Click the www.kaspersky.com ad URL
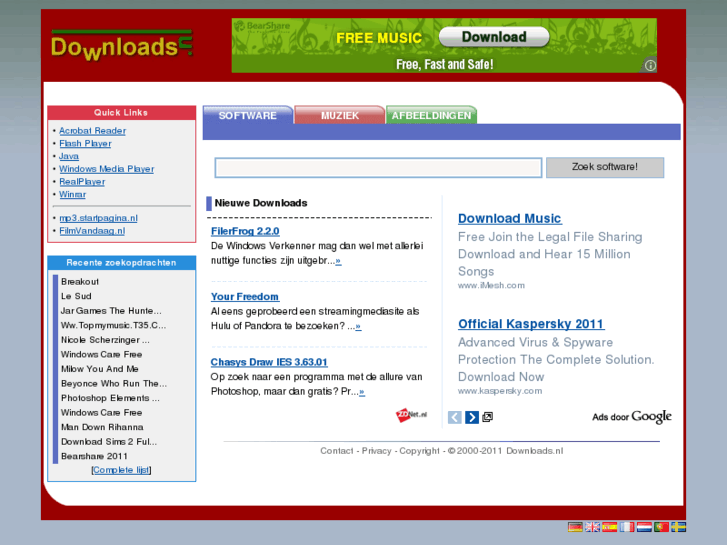Screen dimensions: 727x545 click(x=500, y=391)
